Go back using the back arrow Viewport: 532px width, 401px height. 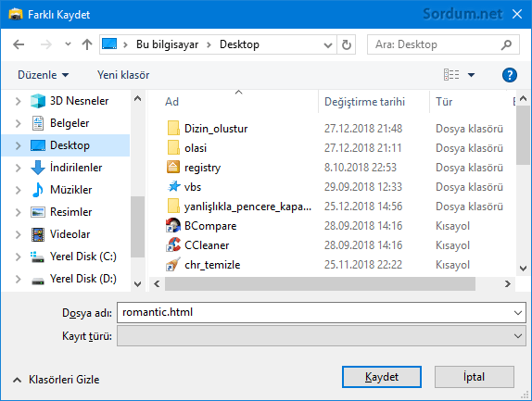19,44
